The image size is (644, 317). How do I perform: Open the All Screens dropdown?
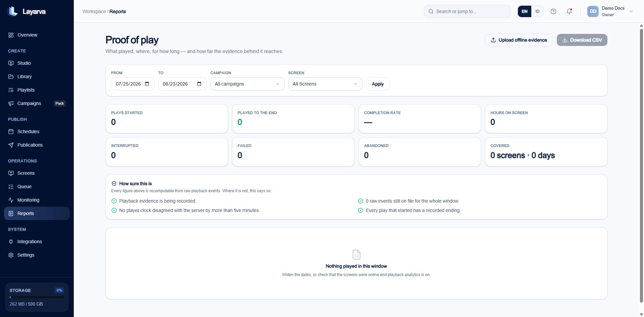tap(325, 84)
